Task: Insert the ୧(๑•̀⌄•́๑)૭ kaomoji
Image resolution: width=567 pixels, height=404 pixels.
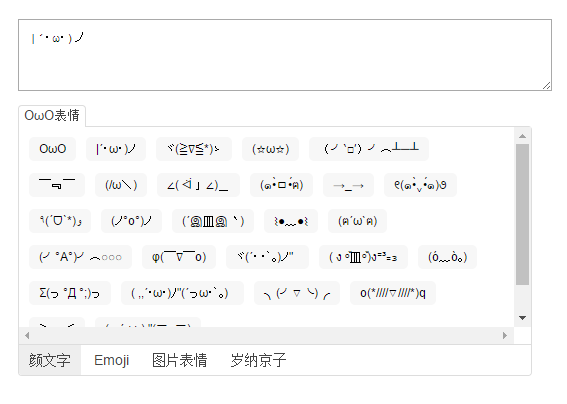Action: 420,185
